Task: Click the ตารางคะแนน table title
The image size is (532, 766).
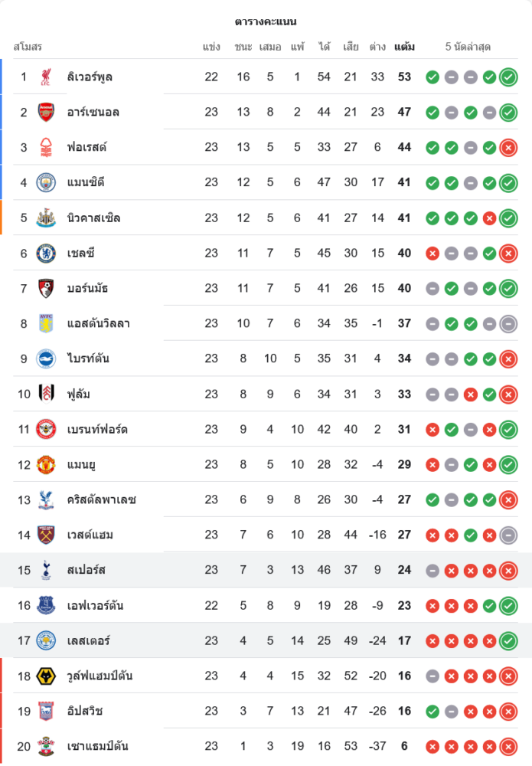Action: pyautogui.click(x=266, y=21)
